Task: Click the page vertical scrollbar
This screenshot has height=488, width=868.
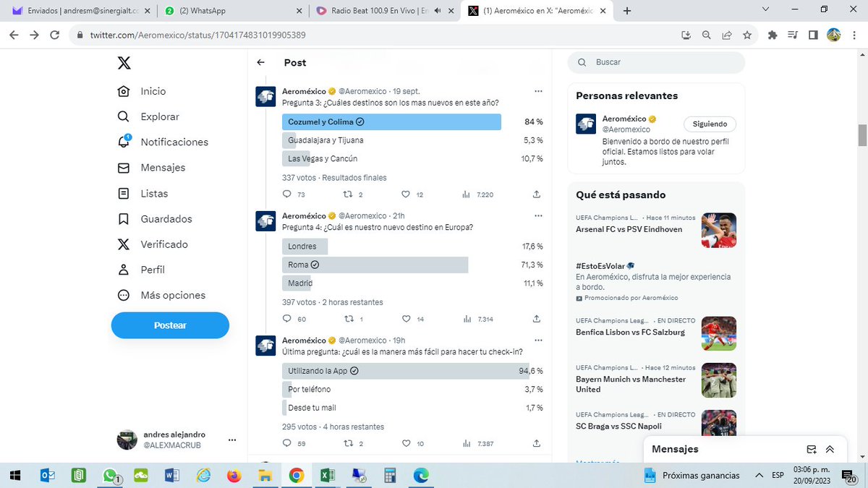Action: [862, 135]
